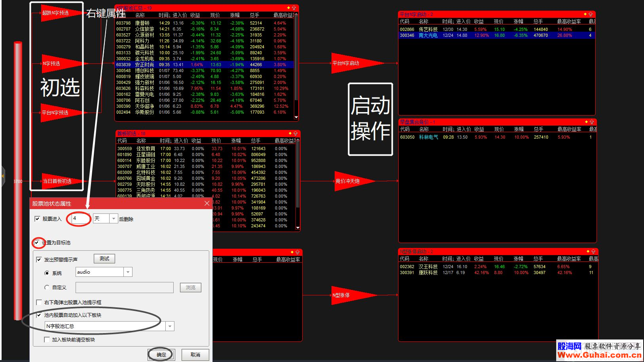The height and width of the screenshot is (362, 644).
Task: Click up-arrow icon in panel behind the dialog
Action: 297,252
